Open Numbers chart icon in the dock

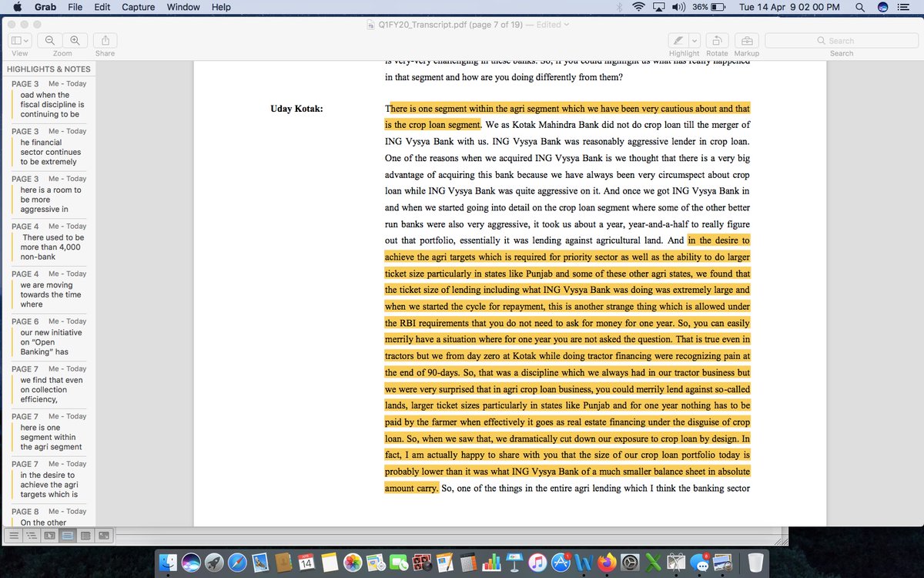491,563
